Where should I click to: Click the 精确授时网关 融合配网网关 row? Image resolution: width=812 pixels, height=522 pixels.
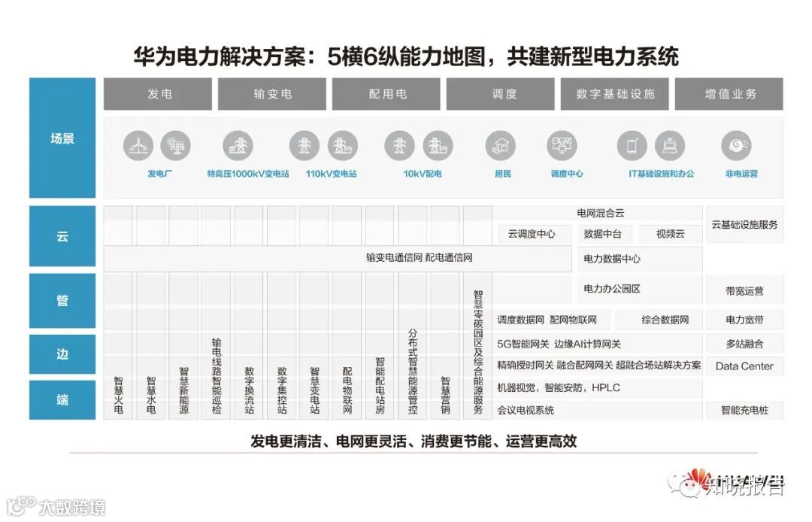point(597,366)
